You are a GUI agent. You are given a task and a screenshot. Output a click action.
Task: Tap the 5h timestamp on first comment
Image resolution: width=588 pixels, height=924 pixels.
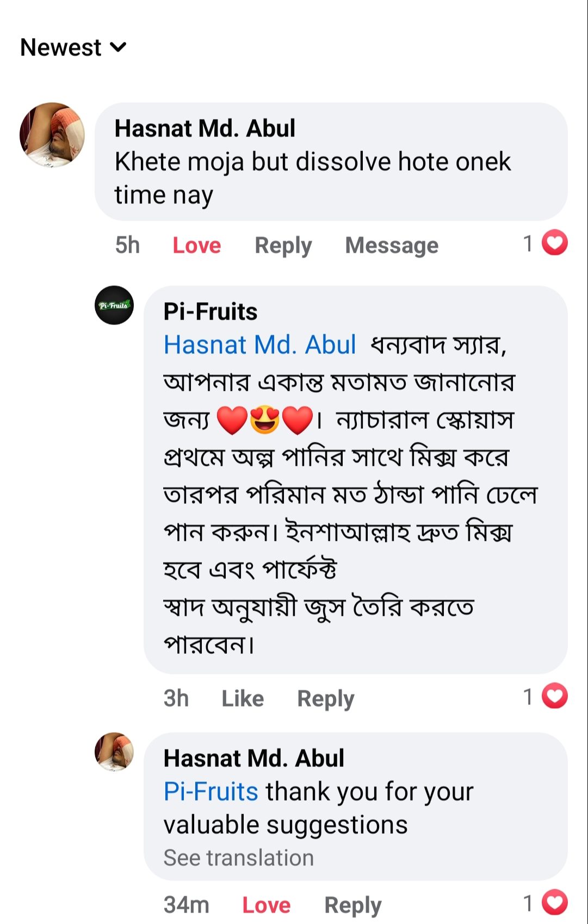click(127, 246)
